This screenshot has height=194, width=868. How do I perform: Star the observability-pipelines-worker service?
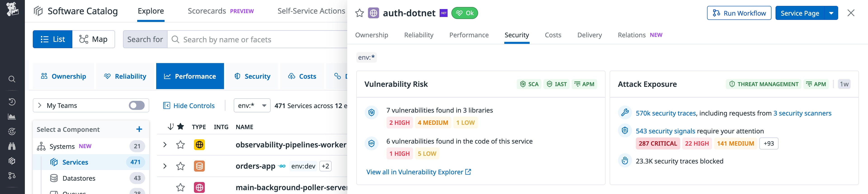click(x=181, y=145)
